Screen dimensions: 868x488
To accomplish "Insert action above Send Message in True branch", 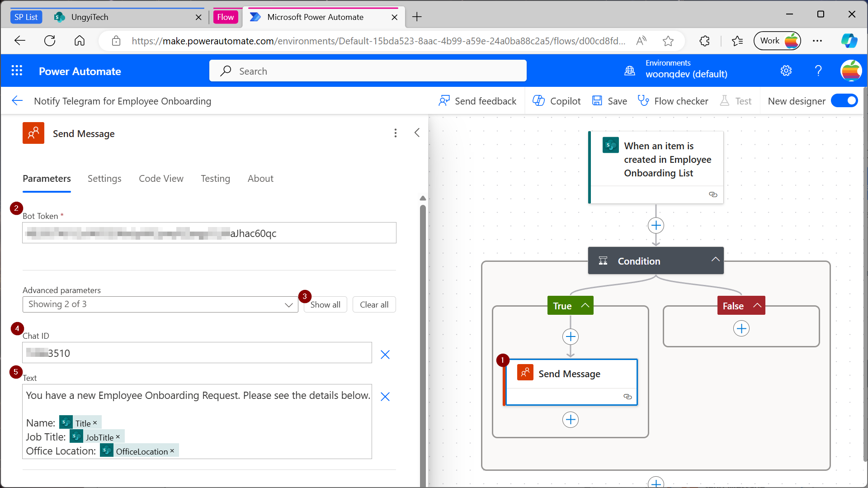I will [x=571, y=336].
